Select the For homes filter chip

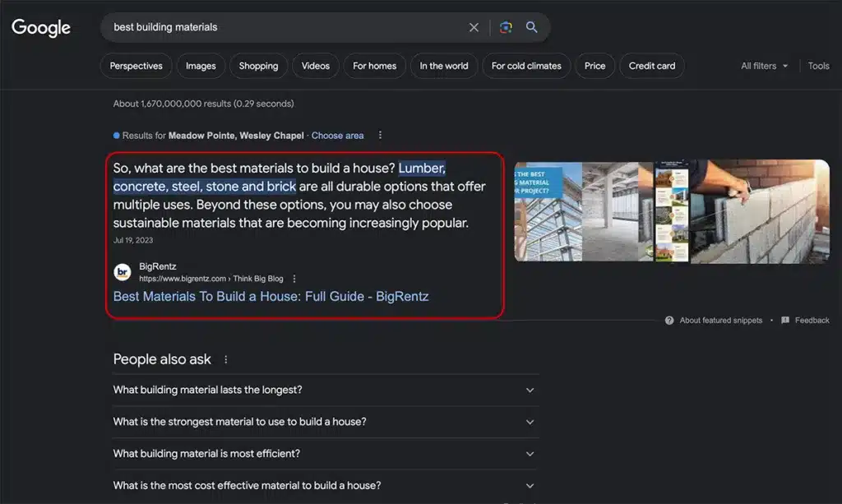[374, 66]
